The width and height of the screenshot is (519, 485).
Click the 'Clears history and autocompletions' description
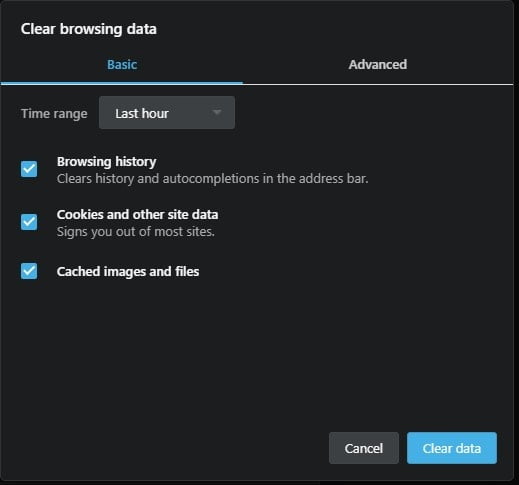[x=213, y=179]
